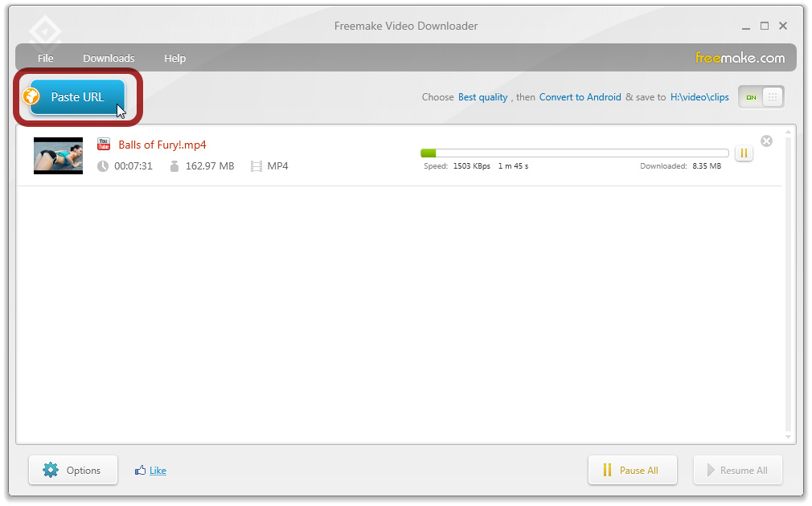
Task: Open the File menu
Action: (45, 58)
